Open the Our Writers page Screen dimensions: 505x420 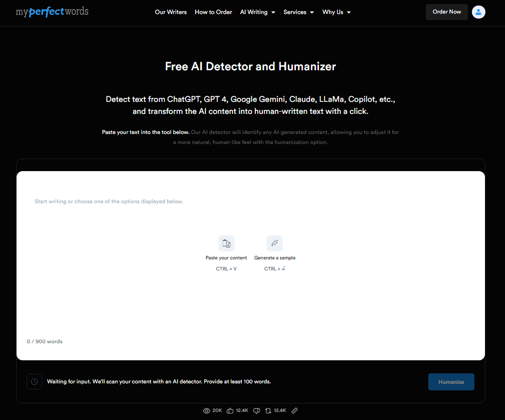(171, 12)
